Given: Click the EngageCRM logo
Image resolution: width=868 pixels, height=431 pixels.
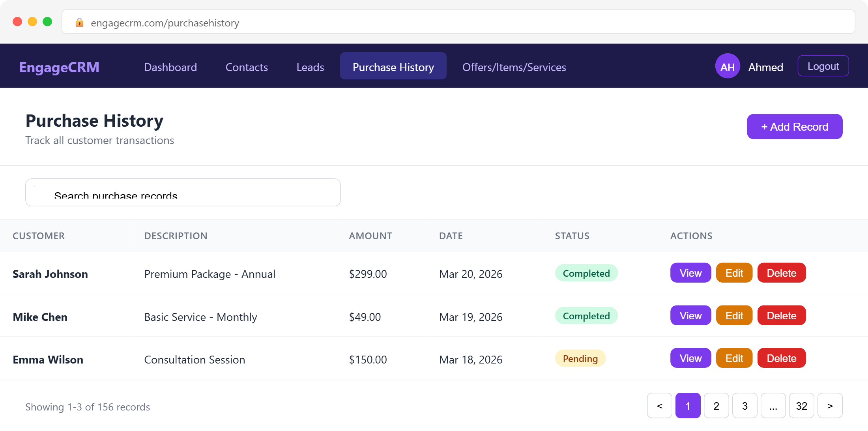Looking at the screenshot, I should tap(59, 67).
